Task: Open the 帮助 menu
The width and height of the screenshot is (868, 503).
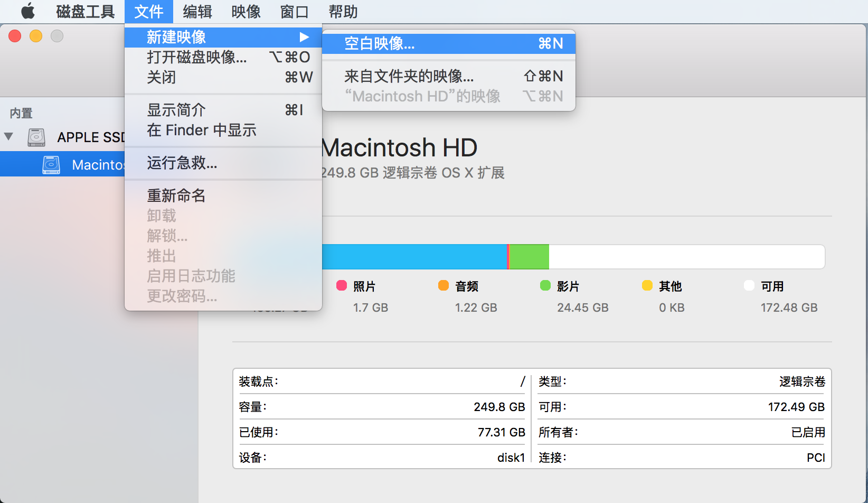Action: point(343,11)
